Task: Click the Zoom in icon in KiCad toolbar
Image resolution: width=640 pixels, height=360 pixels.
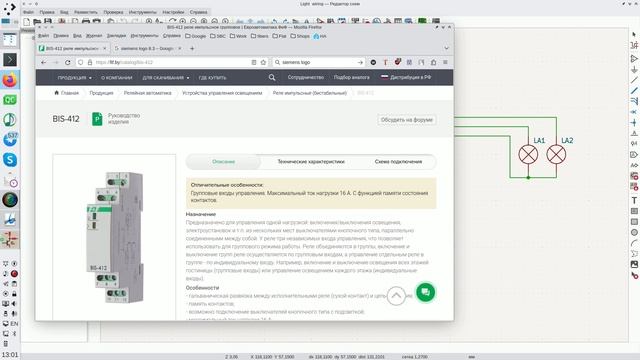Action: pos(182,21)
